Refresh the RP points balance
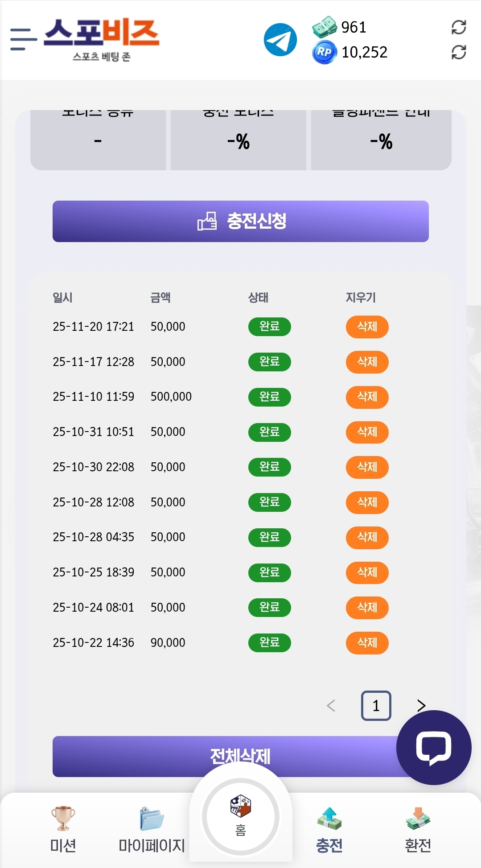 [x=458, y=52]
